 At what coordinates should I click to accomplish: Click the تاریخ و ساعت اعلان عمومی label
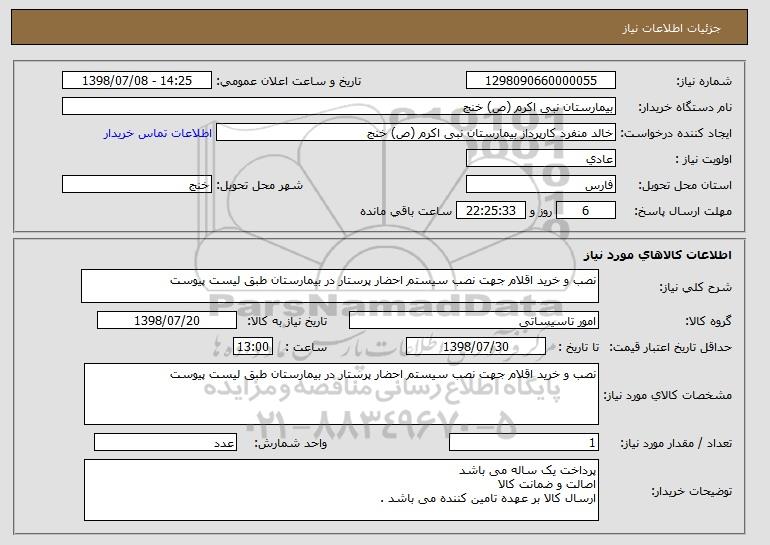[x=289, y=81]
